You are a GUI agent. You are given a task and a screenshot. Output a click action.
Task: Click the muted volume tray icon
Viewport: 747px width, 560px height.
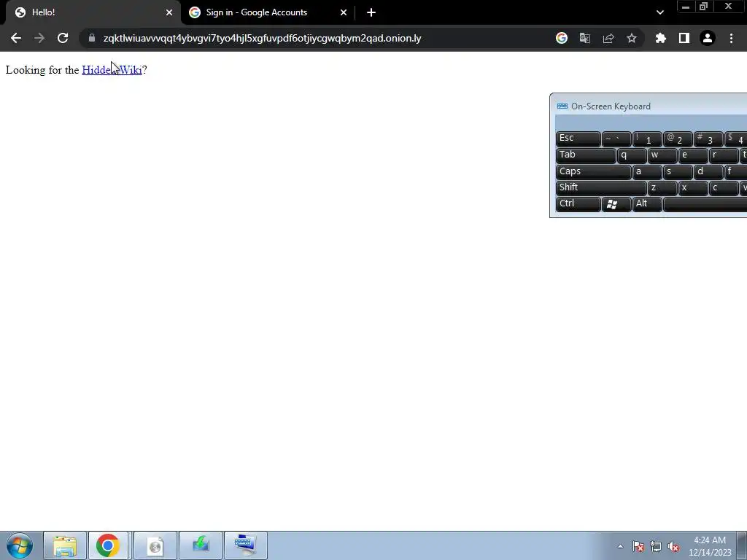coord(673,547)
